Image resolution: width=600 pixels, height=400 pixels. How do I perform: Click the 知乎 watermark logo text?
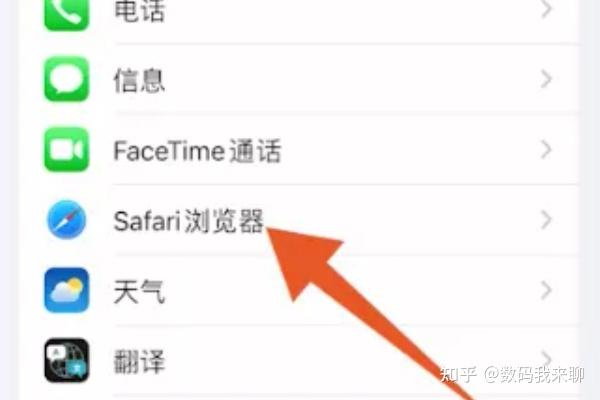click(458, 374)
